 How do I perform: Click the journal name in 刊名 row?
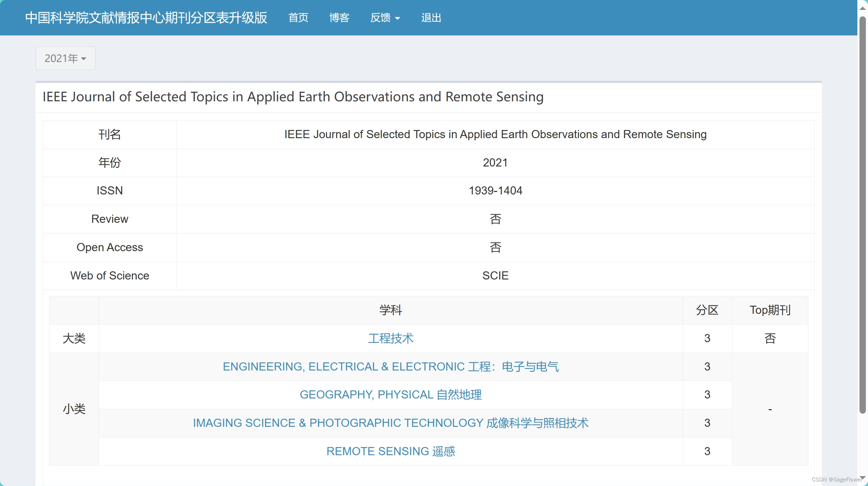click(495, 134)
